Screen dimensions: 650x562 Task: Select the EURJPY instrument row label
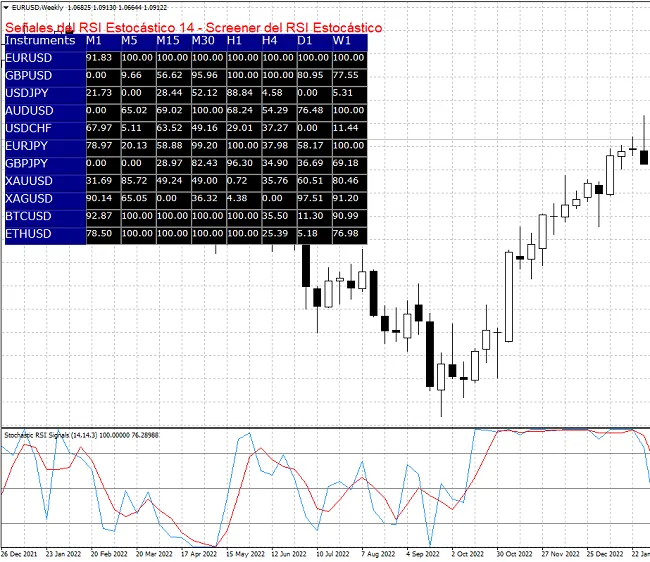coord(27,146)
